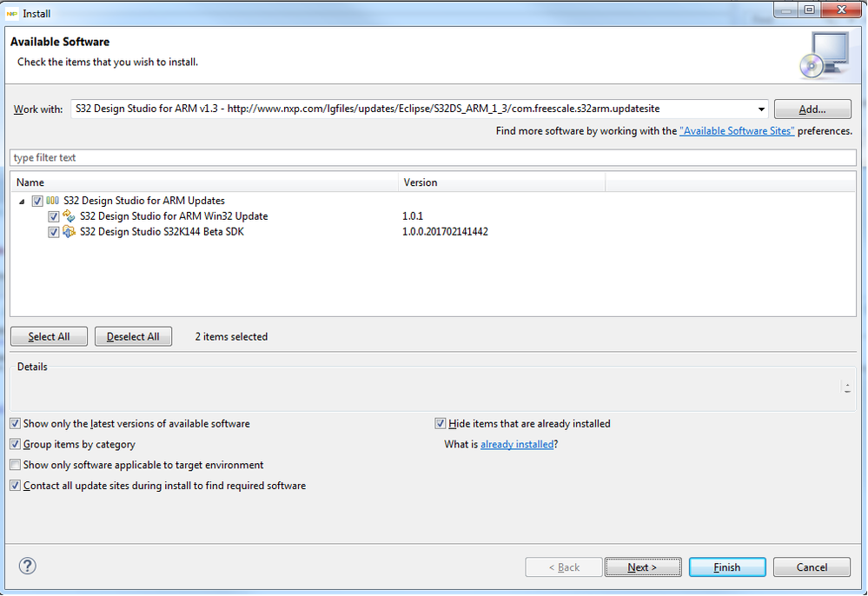Click the Next > button
868x596 pixels.
coord(643,567)
